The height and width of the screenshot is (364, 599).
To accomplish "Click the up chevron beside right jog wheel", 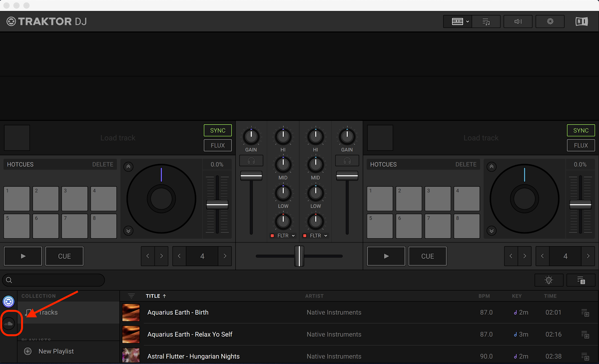I will point(492,167).
